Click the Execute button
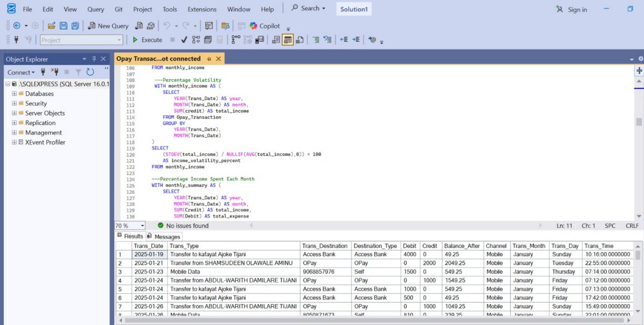Image resolution: width=644 pixels, height=325 pixels. point(147,40)
